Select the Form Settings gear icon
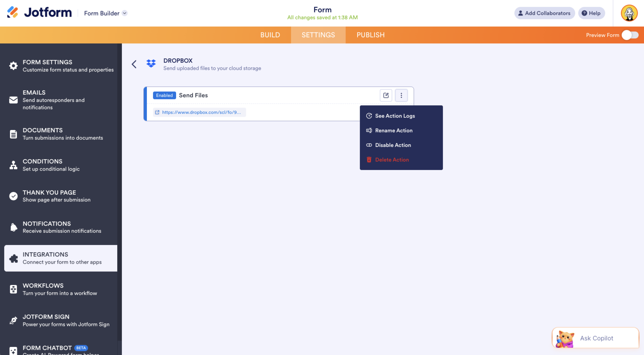This screenshot has width=644, height=355. pos(13,66)
